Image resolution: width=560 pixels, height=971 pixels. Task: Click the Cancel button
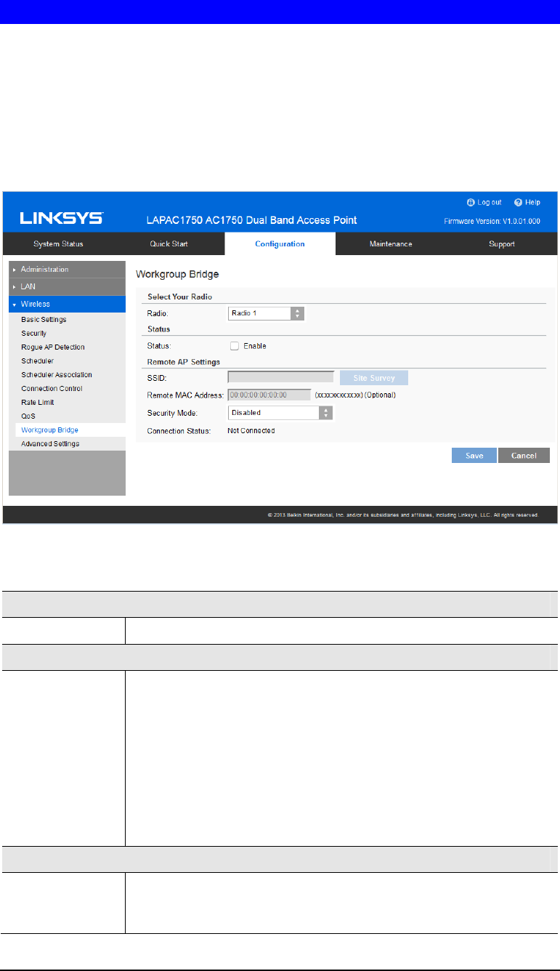(x=524, y=456)
